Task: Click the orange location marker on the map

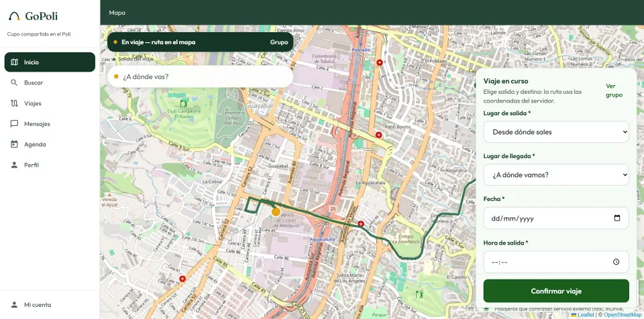Action: pyautogui.click(x=276, y=212)
